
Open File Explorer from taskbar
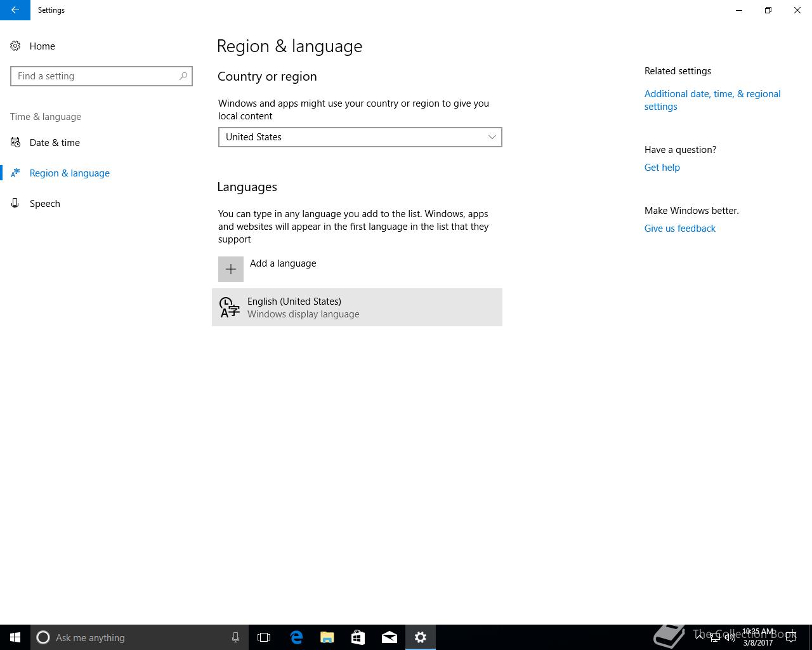(x=327, y=637)
